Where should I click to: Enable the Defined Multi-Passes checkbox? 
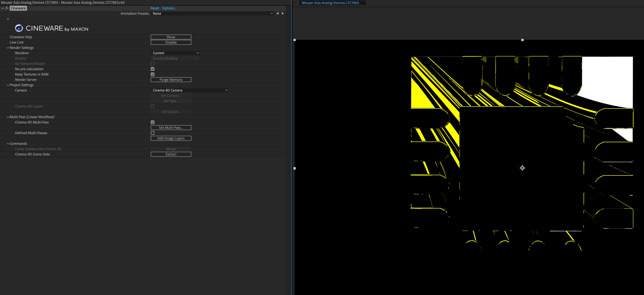(153, 133)
